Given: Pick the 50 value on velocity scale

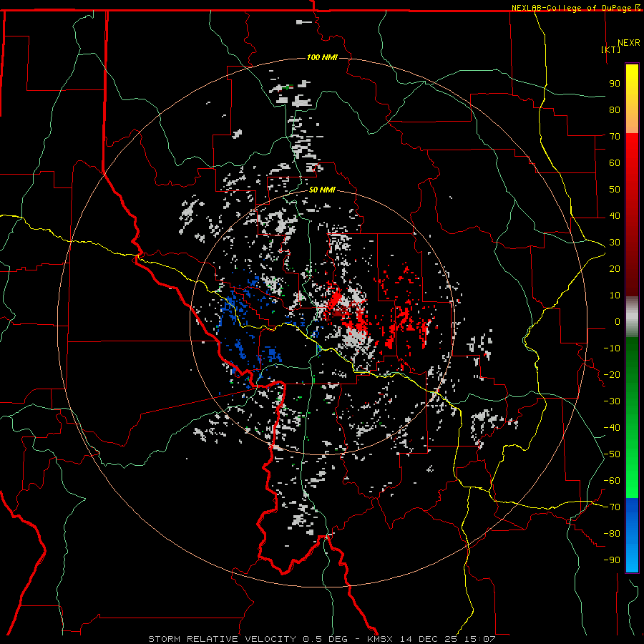Looking at the screenshot, I should pyautogui.click(x=615, y=190).
